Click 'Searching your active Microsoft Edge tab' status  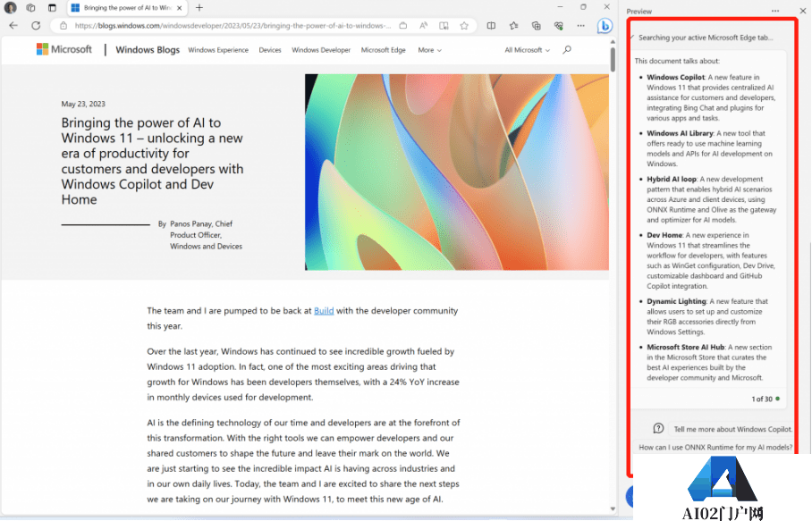tap(706, 38)
